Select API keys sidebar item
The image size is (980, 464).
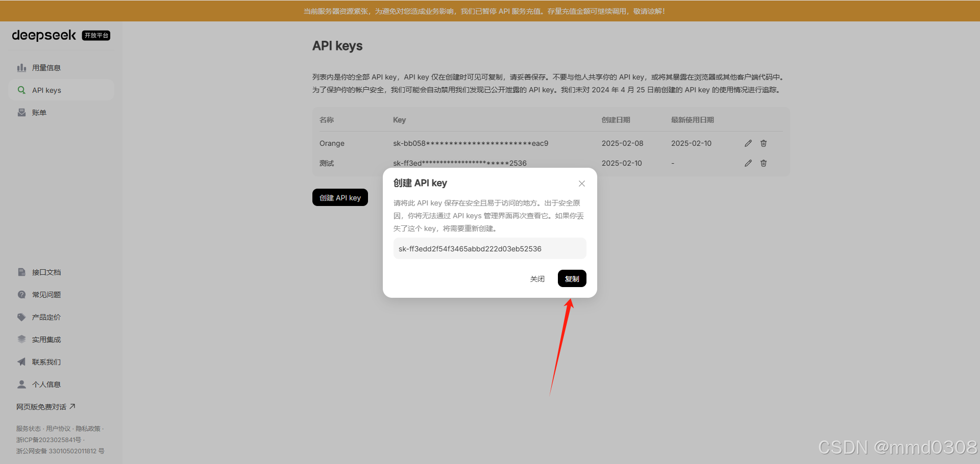pyautogui.click(x=61, y=90)
